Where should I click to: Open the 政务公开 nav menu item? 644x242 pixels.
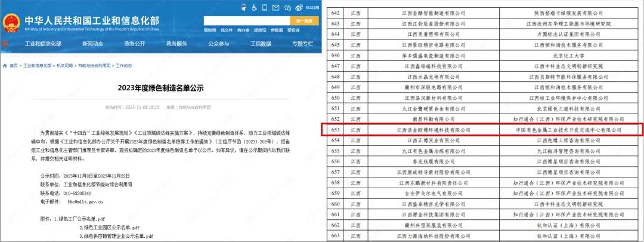point(135,44)
